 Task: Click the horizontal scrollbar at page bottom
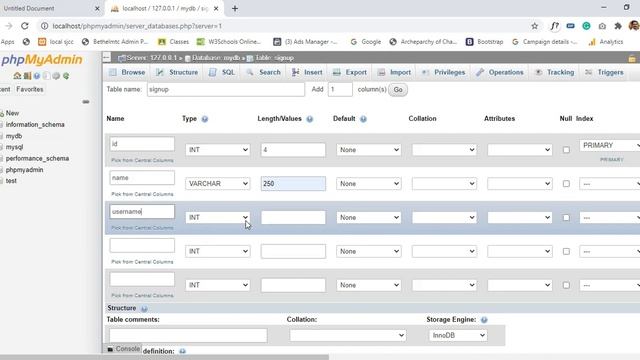[164, 357]
